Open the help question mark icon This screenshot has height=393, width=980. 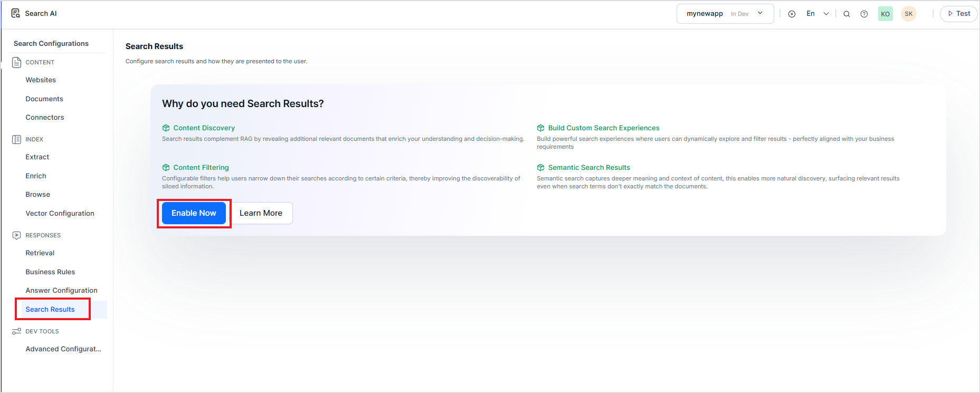[x=864, y=14]
